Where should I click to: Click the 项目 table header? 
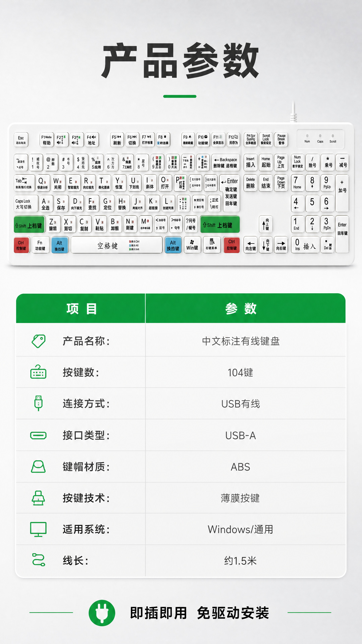[x=81, y=309]
